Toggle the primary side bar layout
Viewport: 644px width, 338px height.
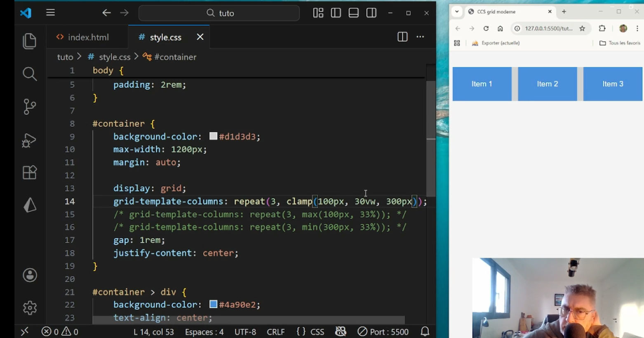tap(336, 13)
